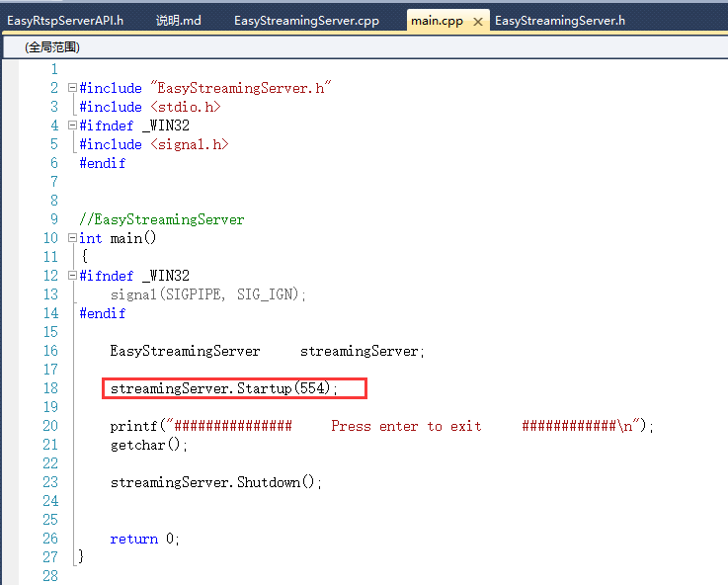Click the //EasyStreamingServer comment

coord(162,219)
